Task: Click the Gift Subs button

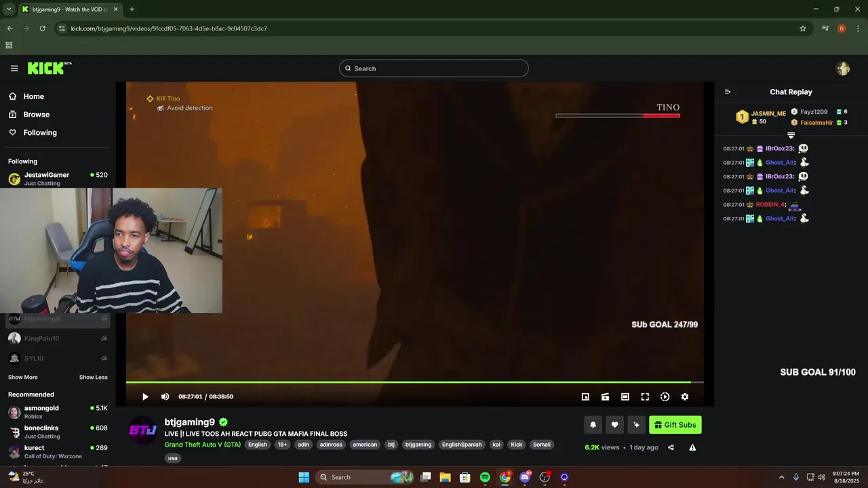Action: 675,425
